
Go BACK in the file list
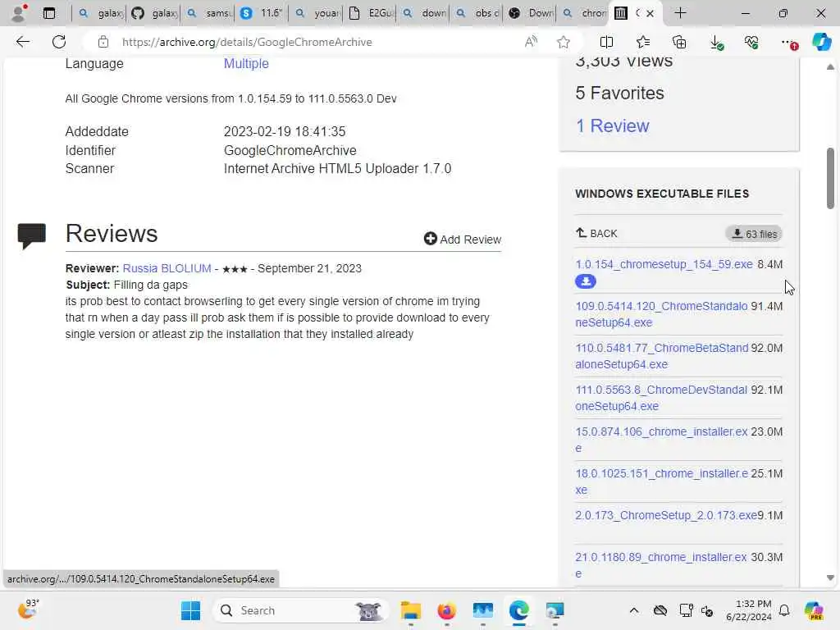tap(596, 234)
